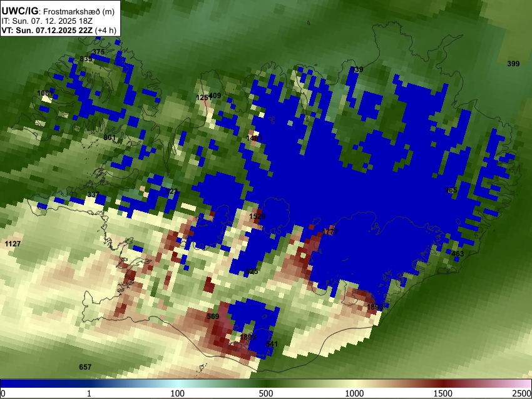Click the 1254 map value
Image resolution: width=532 pixels, height=399 pixels.
(203, 98)
